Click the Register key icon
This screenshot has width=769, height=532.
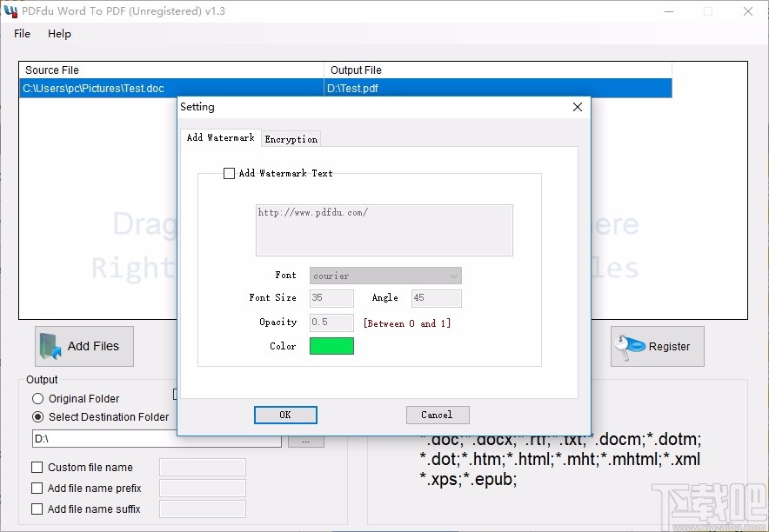(x=629, y=345)
